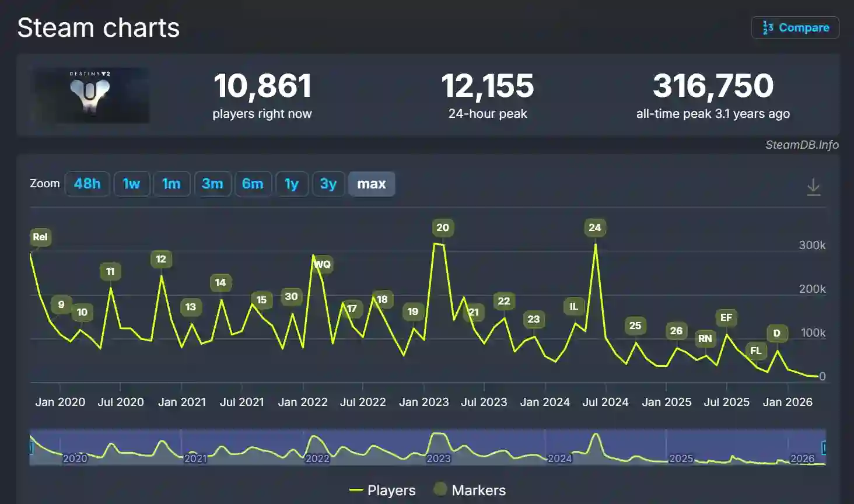Set chart zoom to 1w
854x504 pixels.
point(131,184)
